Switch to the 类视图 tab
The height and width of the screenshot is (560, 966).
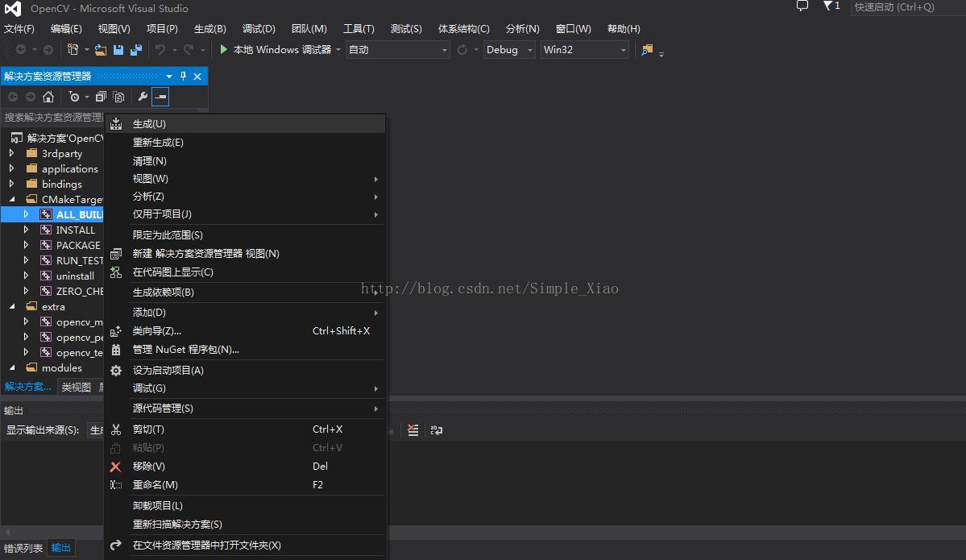point(77,387)
